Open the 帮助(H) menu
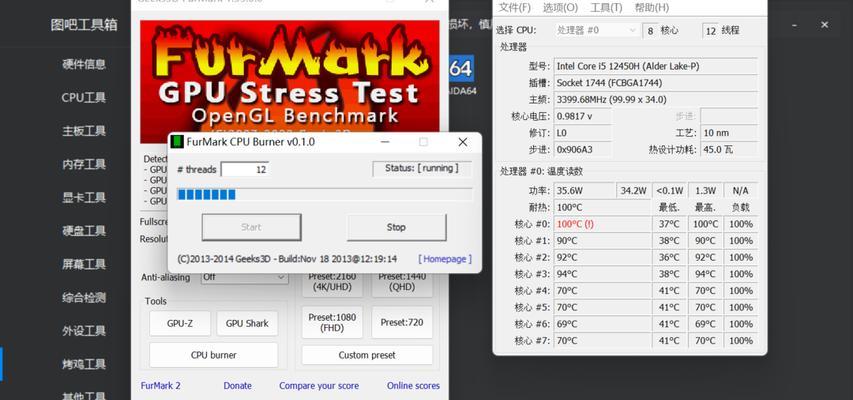 click(652, 8)
